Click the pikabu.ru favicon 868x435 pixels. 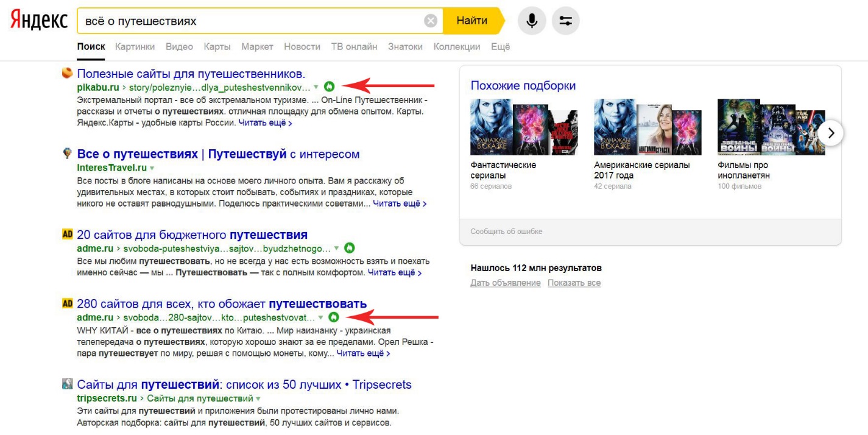[68, 73]
